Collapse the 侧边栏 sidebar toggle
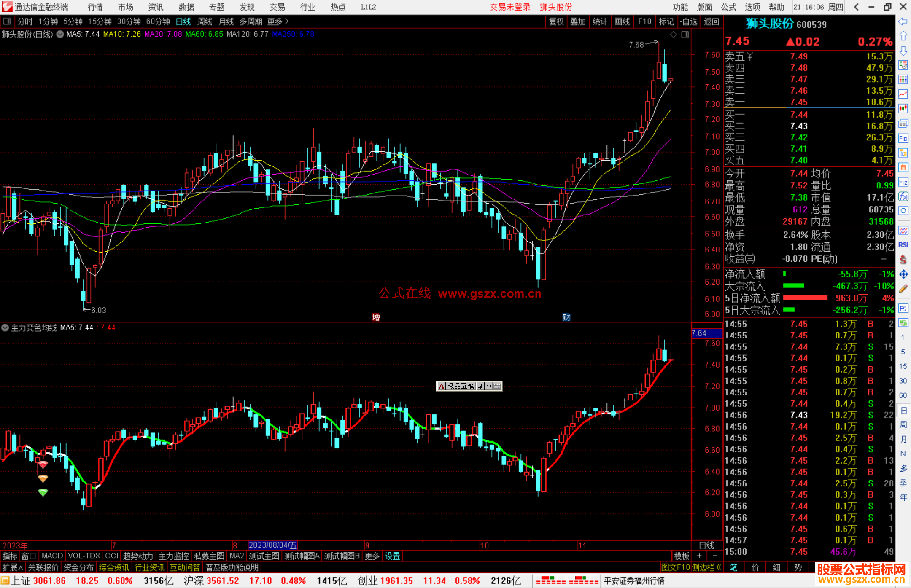The height and width of the screenshot is (588, 911). coord(706,567)
